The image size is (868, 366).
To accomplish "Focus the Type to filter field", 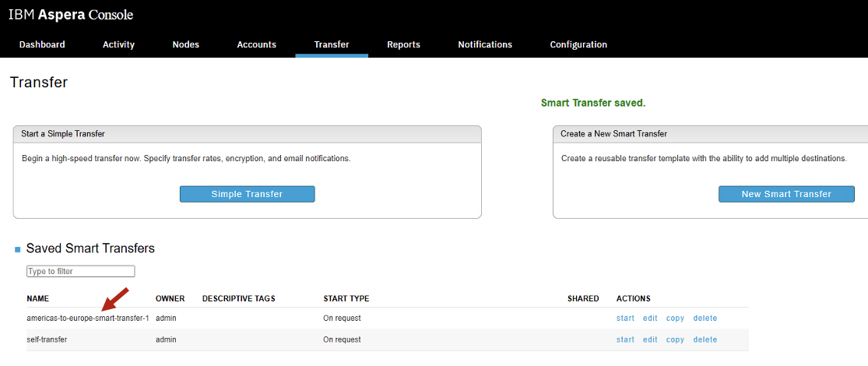I will (81, 271).
